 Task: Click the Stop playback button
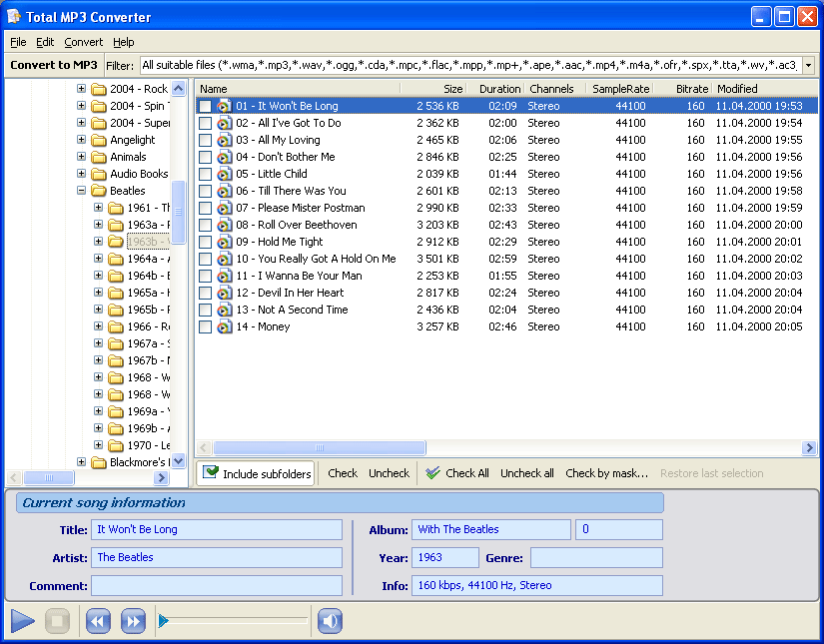(57, 621)
